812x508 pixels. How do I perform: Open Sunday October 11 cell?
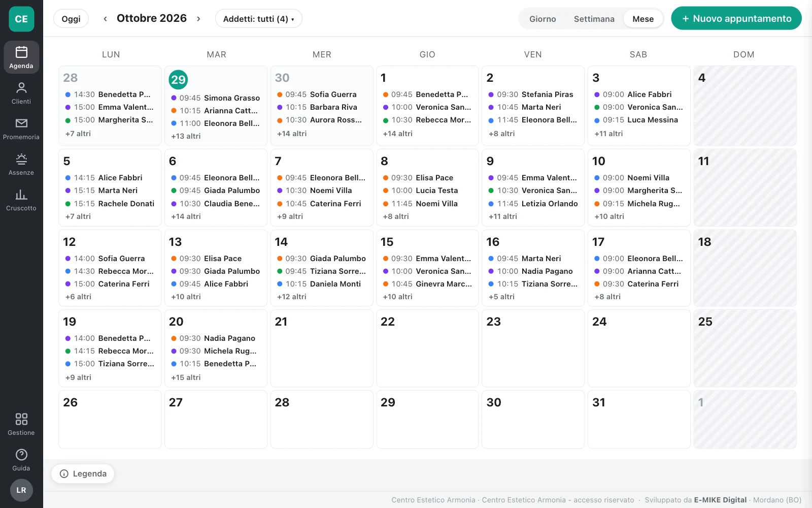pos(745,187)
